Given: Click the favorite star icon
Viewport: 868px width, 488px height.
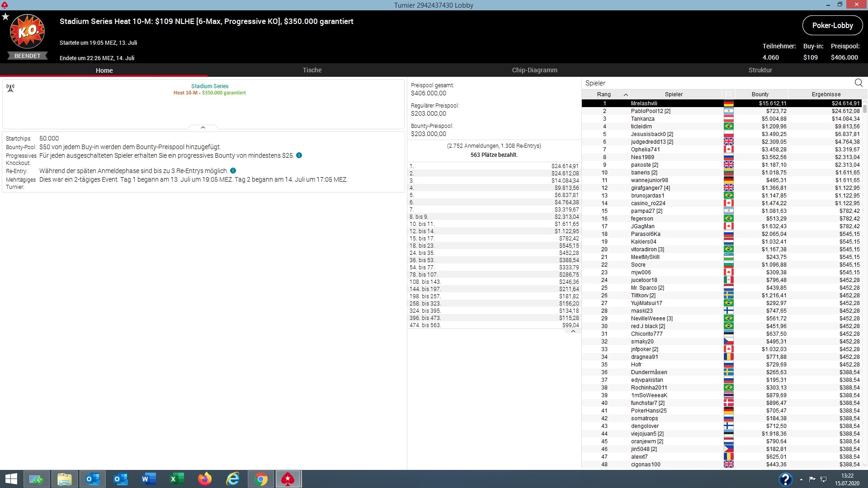Looking at the screenshot, I should 5,17.
